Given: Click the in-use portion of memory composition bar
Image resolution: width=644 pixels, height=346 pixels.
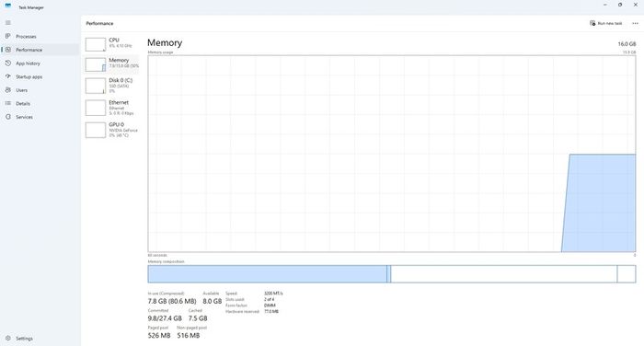Looking at the screenshot, I should click(267, 273).
